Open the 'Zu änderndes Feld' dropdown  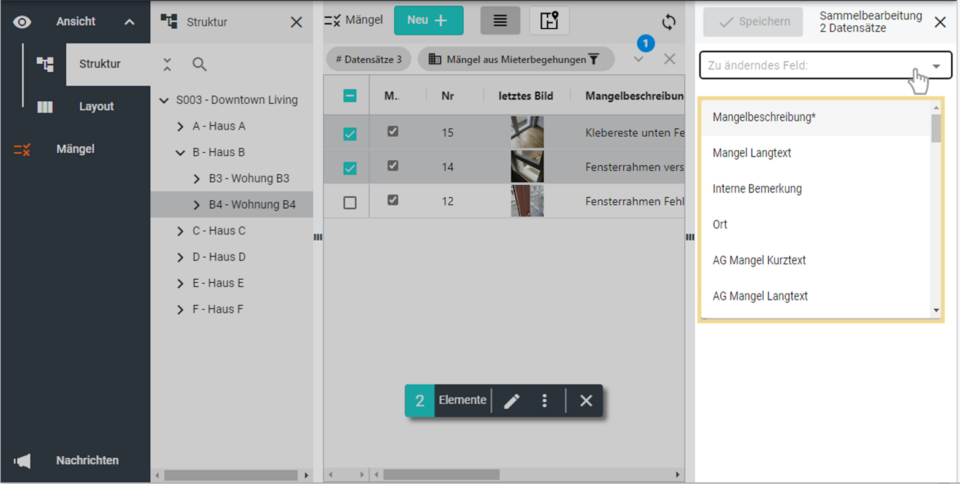[825, 66]
